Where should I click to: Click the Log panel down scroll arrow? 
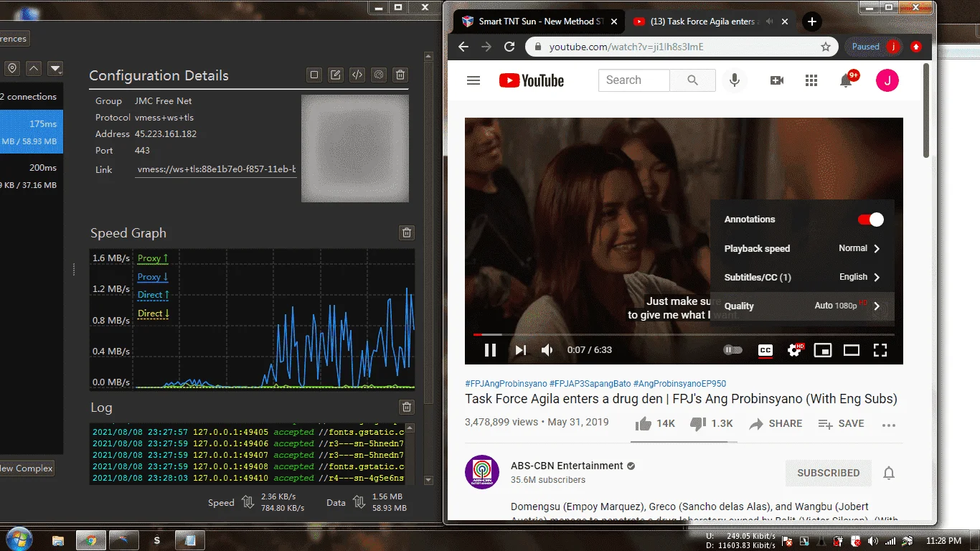pyautogui.click(x=428, y=480)
